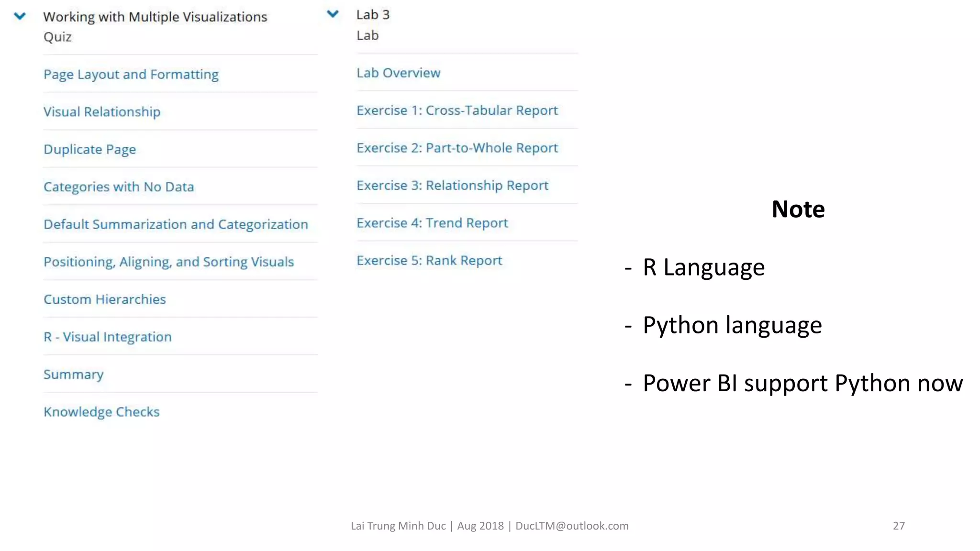Collapse the Working with Multiple Visualizations section chevron
This screenshot has width=980, height=551.
[x=20, y=16]
